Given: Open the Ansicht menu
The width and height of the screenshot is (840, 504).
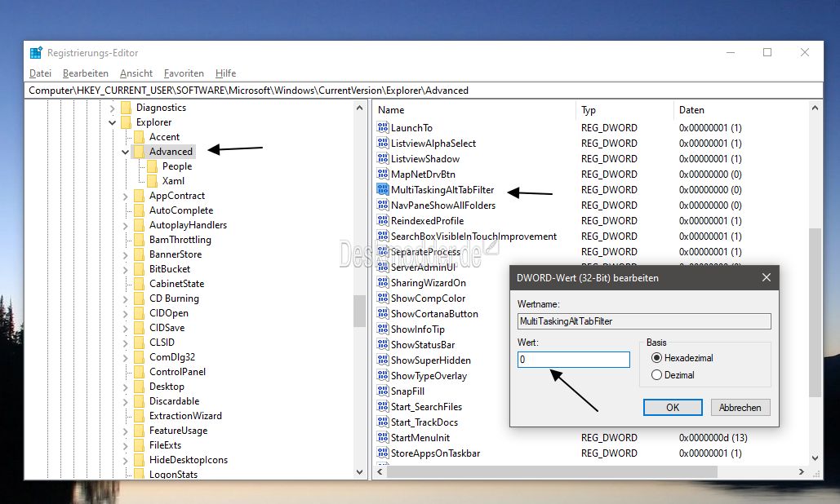Looking at the screenshot, I should [x=136, y=73].
